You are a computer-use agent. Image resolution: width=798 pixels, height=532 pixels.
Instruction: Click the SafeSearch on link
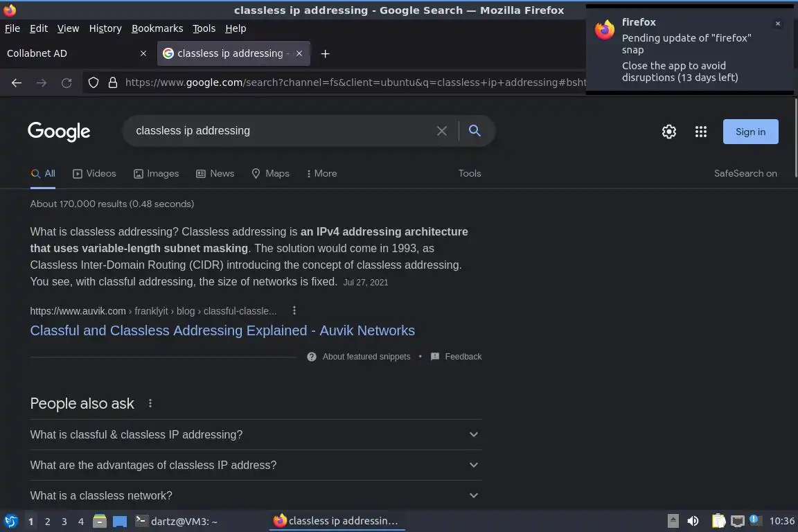[x=745, y=174]
